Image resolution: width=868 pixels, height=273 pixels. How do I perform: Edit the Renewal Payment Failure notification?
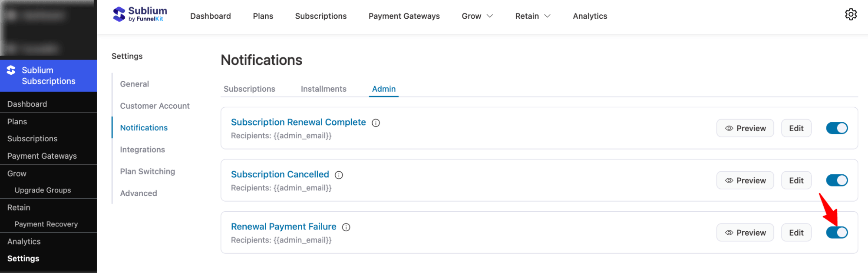(x=796, y=232)
